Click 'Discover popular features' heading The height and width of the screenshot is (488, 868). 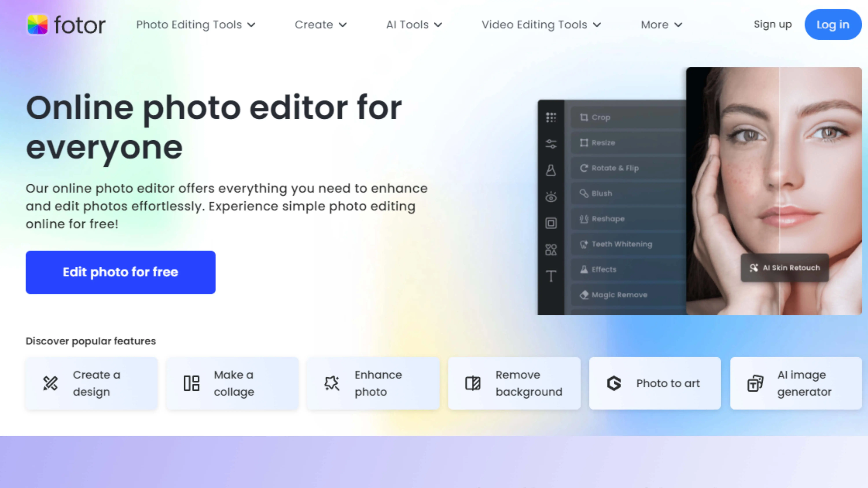click(91, 341)
